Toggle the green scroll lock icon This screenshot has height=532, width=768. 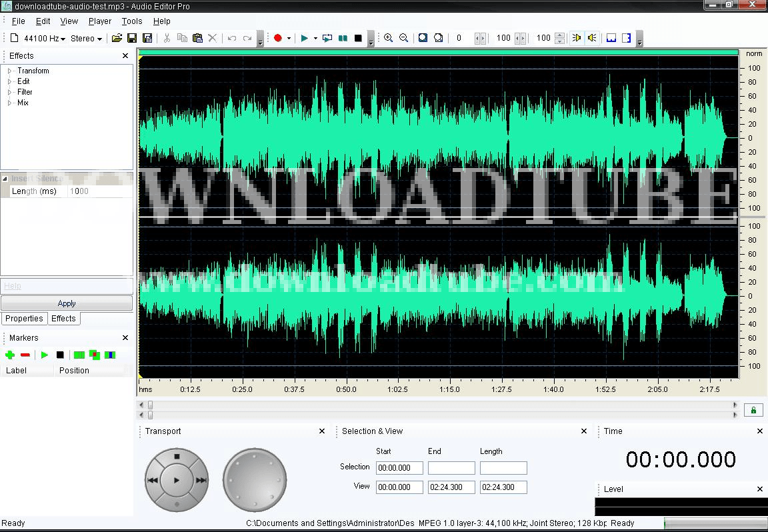[753, 410]
